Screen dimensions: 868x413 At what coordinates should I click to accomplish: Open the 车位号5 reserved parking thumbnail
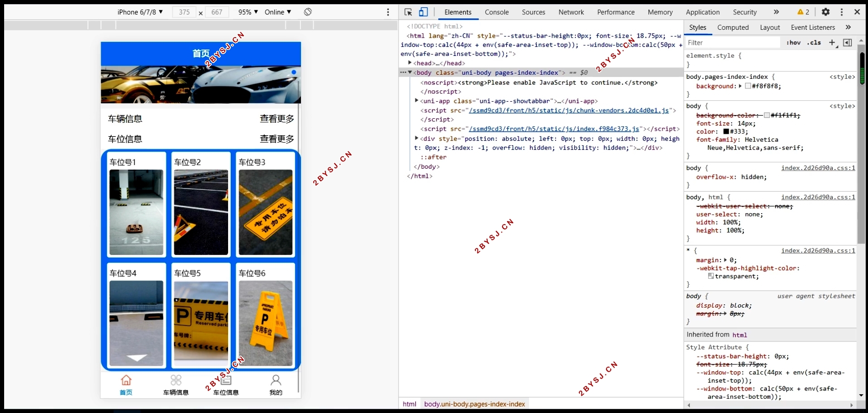pyautogui.click(x=201, y=323)
